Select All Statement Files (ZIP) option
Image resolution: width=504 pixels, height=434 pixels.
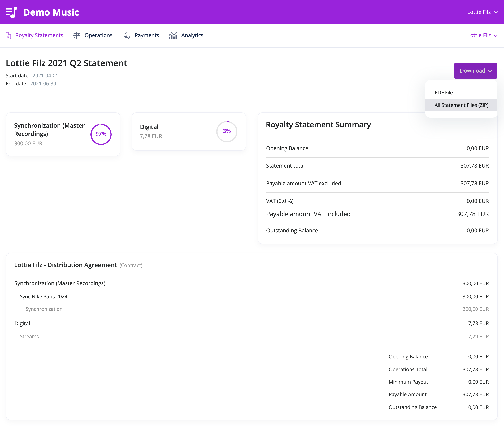coord(461,105)
